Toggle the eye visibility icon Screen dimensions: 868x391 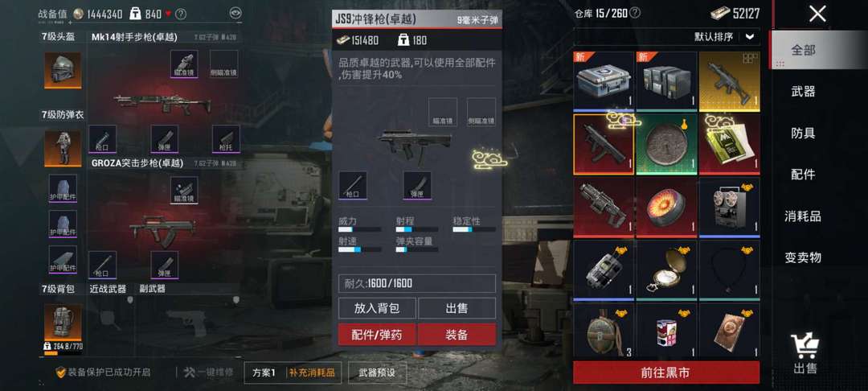pyautogui.click(x=235, y=14)
